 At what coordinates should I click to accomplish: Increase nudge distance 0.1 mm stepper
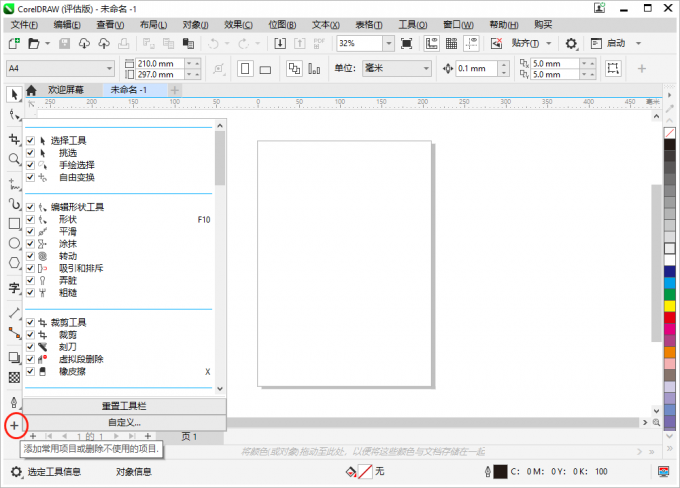503,64
